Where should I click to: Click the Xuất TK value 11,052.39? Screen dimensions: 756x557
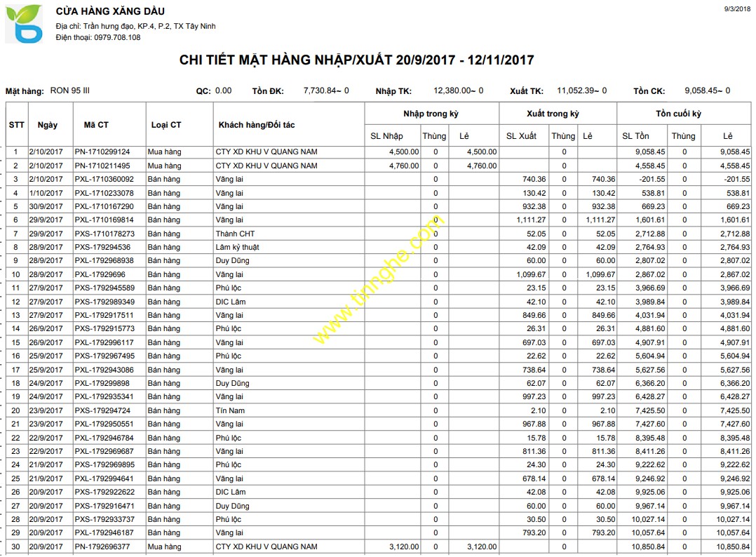click(x=575, y=90)
